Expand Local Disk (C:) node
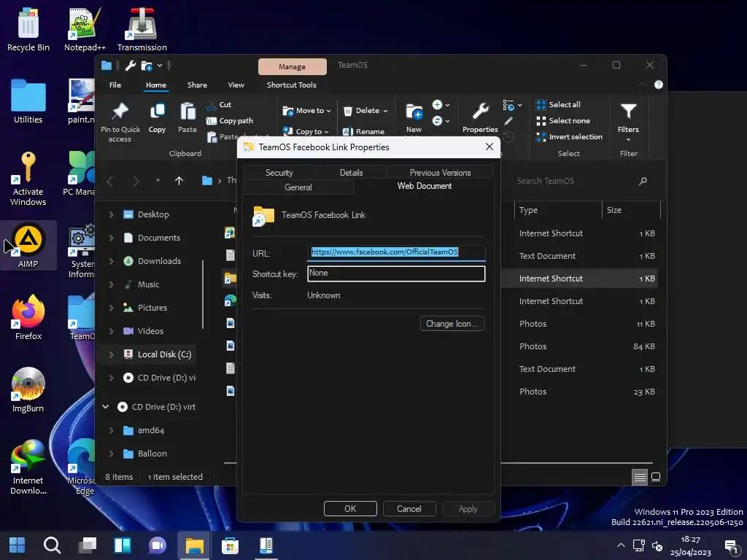The height and width of the screenshot is (560, 747). [x=111, y=355]
